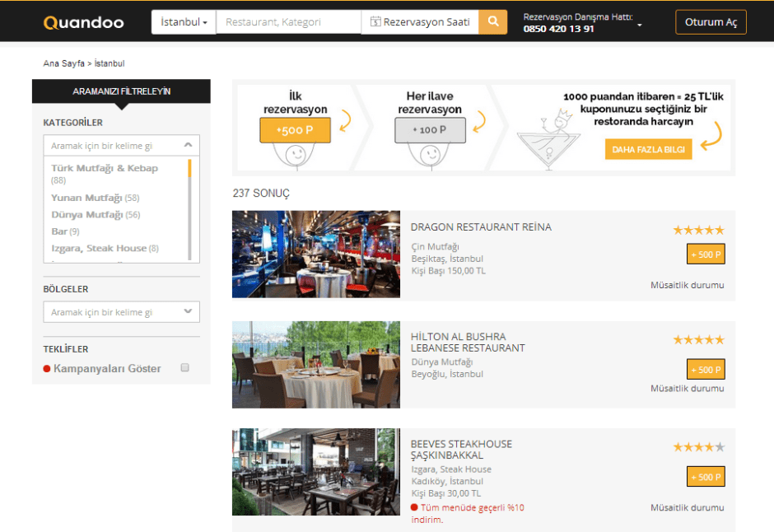This screenshot has height=532, width=774.
Task: Click the orange search magnifier button
Action: coord(492,22)
